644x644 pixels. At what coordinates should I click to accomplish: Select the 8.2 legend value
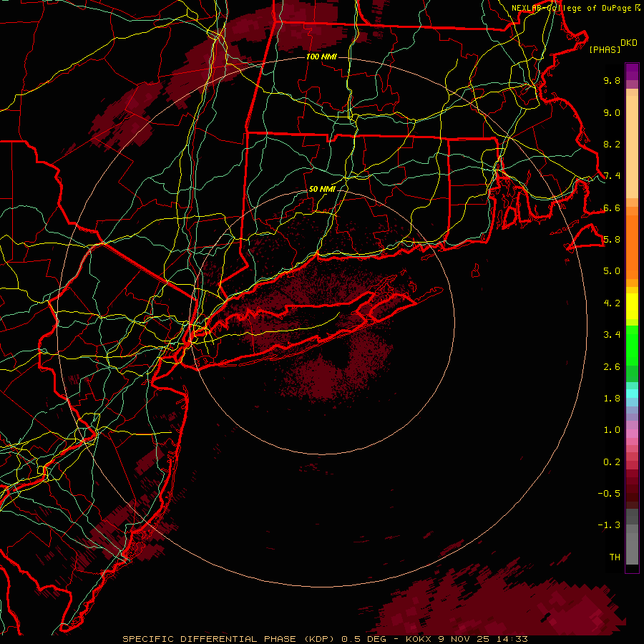[x=612, y=144]
